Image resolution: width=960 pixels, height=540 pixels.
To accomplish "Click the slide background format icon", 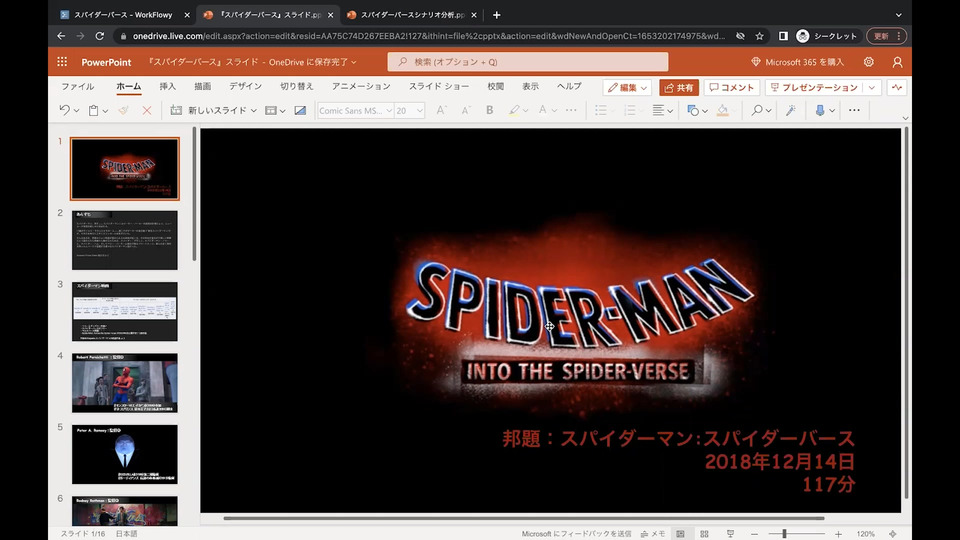I will [300, 110].
